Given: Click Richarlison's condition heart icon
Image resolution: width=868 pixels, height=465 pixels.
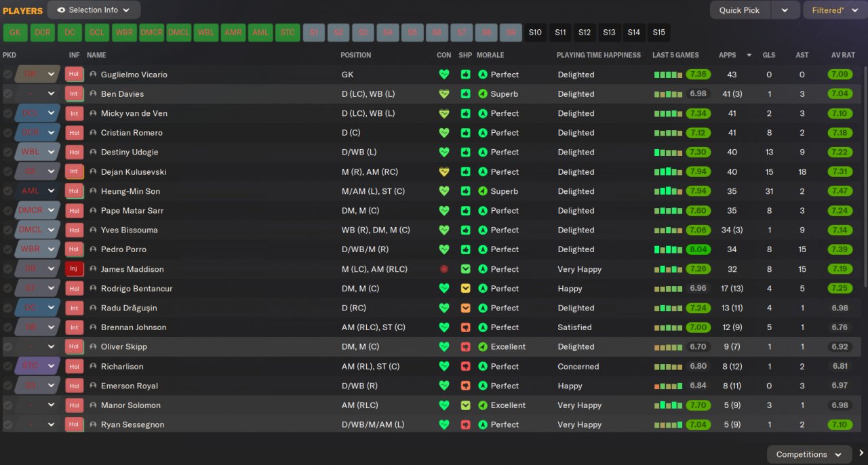Looking at the screenshot, I should [444, 366].
